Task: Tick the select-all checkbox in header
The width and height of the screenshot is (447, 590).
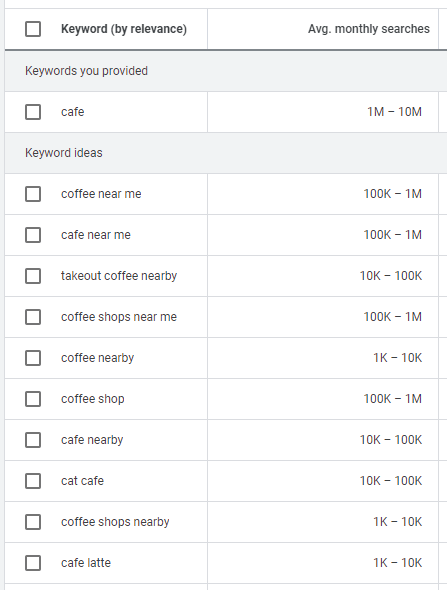Action: pos(33,29)
